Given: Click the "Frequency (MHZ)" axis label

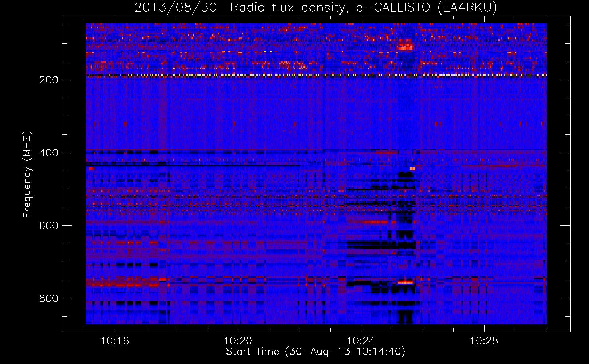Looking at the screenshot, I should click(27, 175).
